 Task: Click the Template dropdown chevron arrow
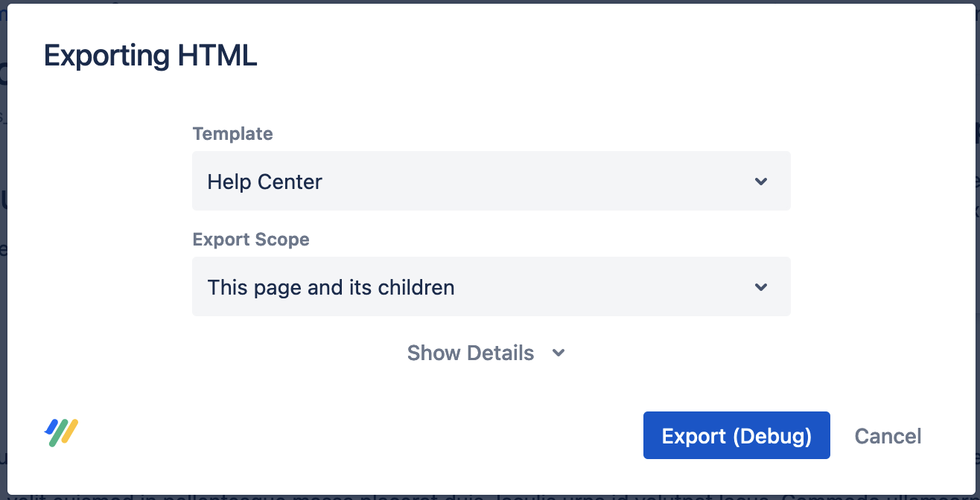tap(760, 182)
